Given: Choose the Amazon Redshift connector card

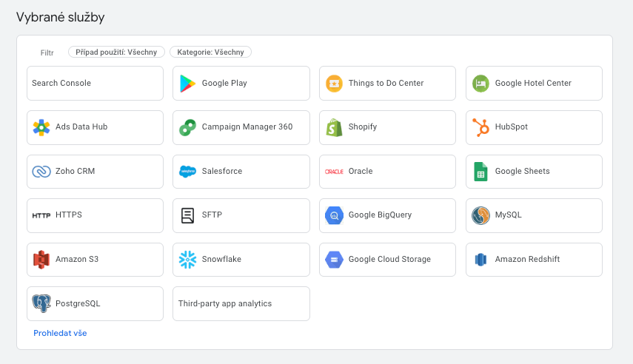Looking at the screenshot, I should pos(534,260).
